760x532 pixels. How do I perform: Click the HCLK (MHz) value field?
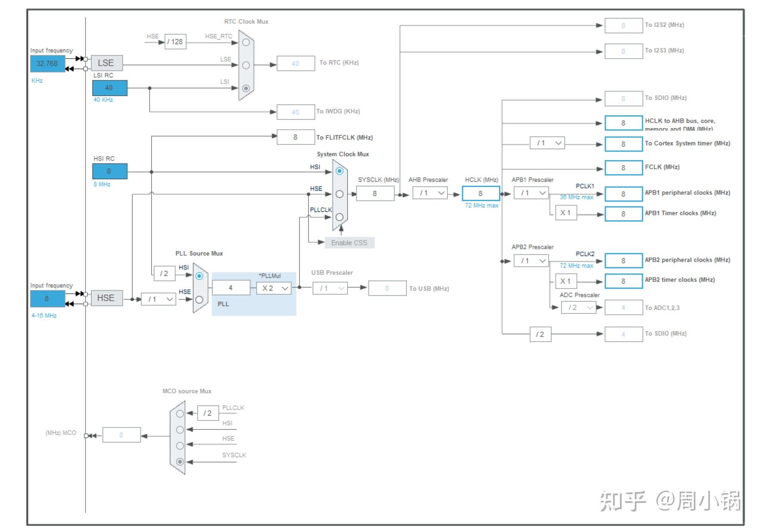coord(481,193)
